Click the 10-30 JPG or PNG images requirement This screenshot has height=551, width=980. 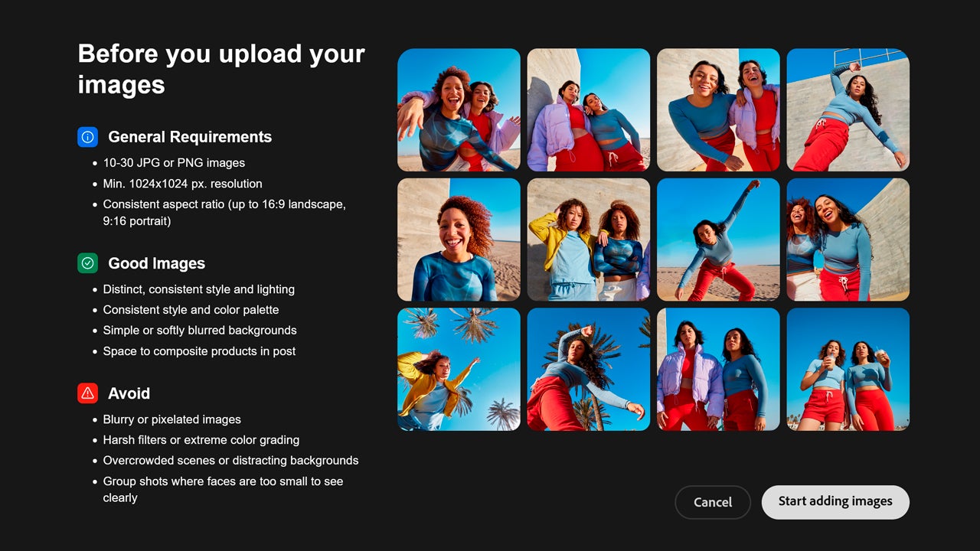[x=174, y=163]
